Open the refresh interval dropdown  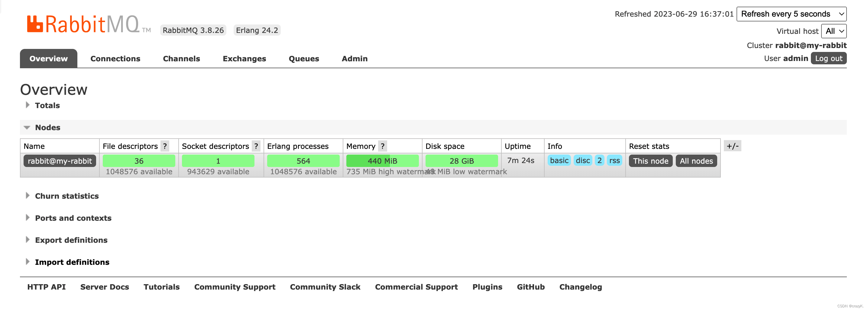(791, 14)
